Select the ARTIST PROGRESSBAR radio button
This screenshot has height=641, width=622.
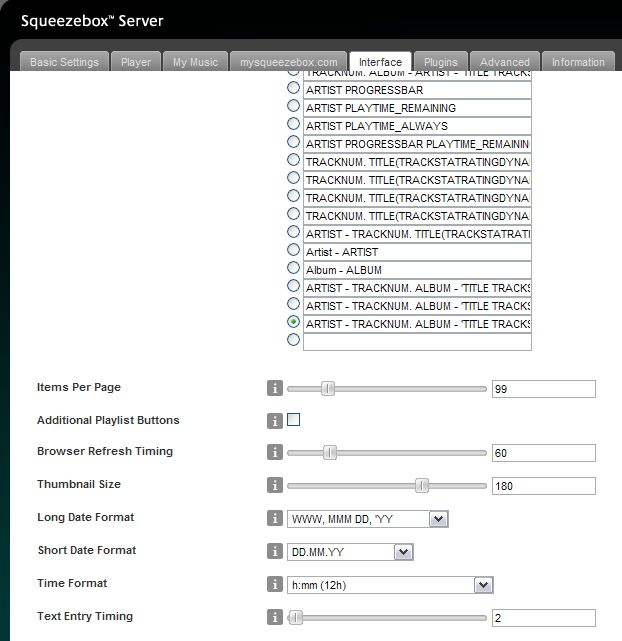(293, 89)
